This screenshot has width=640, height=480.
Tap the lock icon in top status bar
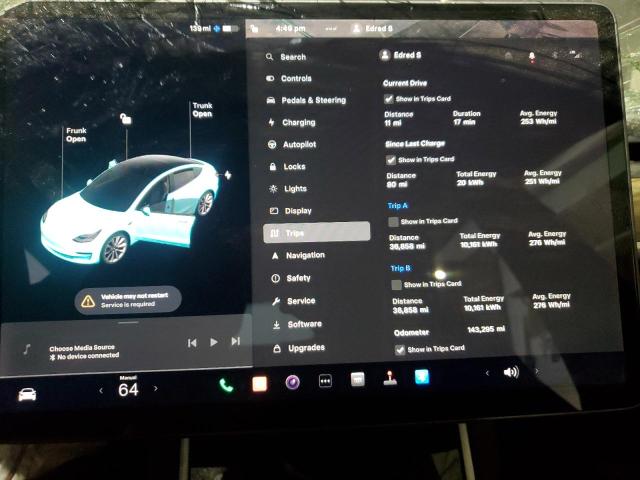pyautogui.click(x=254, y=28)
